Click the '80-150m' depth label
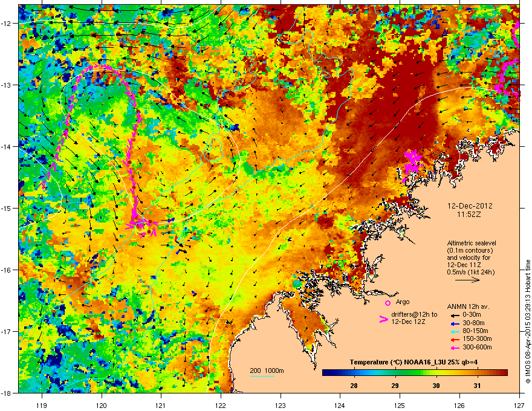 click(475, 331)
